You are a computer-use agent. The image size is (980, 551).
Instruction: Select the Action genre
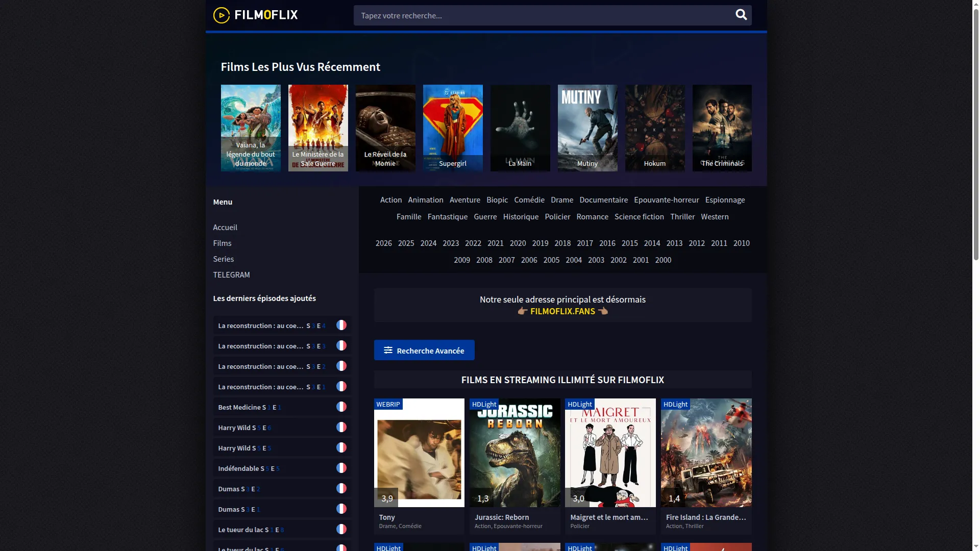click(x=391, y=199)
